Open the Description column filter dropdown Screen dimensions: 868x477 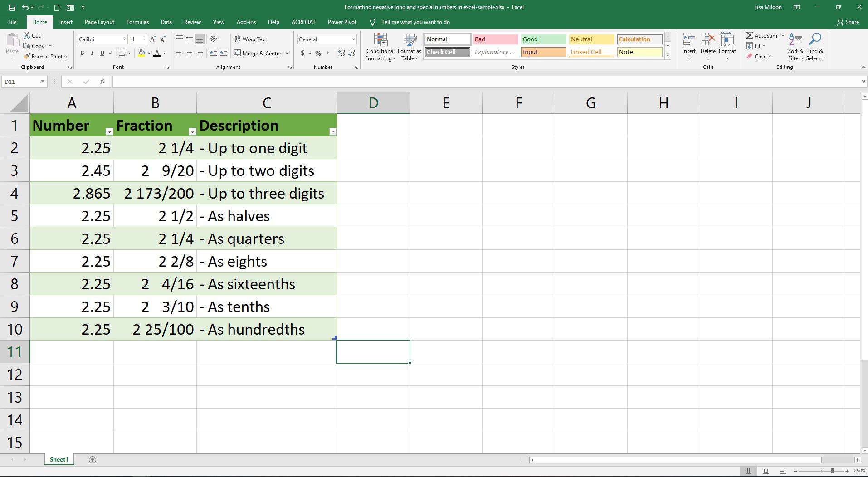point(333,131)
